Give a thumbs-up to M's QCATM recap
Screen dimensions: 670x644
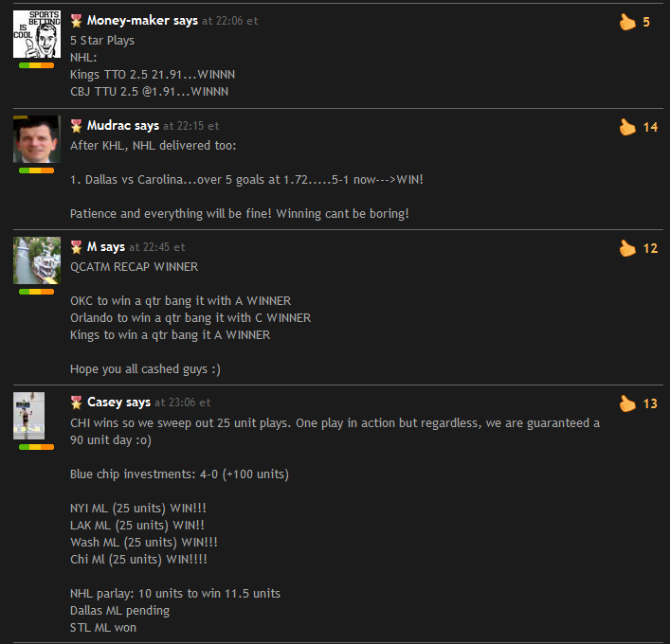click(627, 248)
